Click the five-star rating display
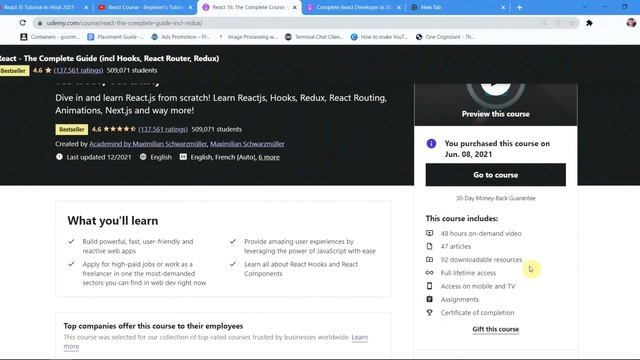Screen dimensions: 640x360 (119, 129)
